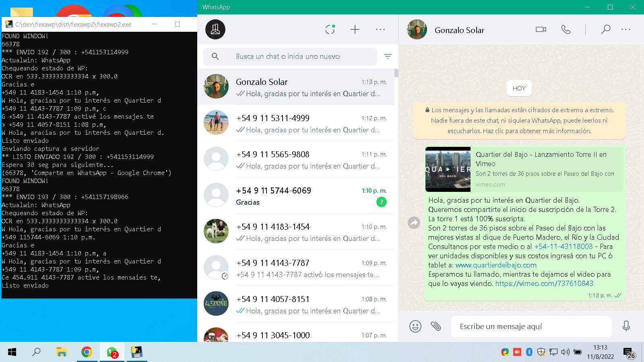Click the search magnifier in chat list
This screenshot has width=644, height=362.
[215, 56]
